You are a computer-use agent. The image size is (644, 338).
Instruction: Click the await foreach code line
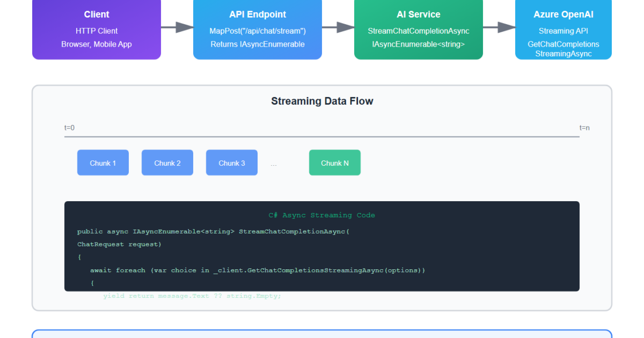tap(258, 270)
